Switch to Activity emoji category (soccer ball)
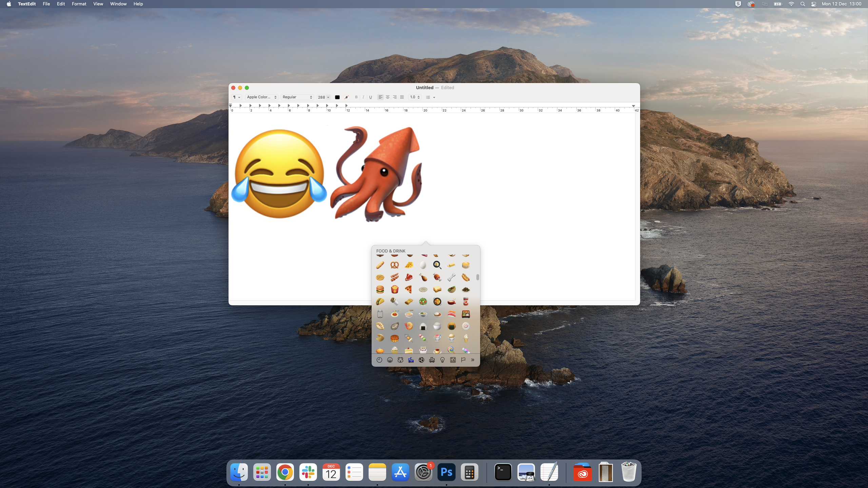The height and width of the screenshot is (488, 868). (x=421, y=360)
